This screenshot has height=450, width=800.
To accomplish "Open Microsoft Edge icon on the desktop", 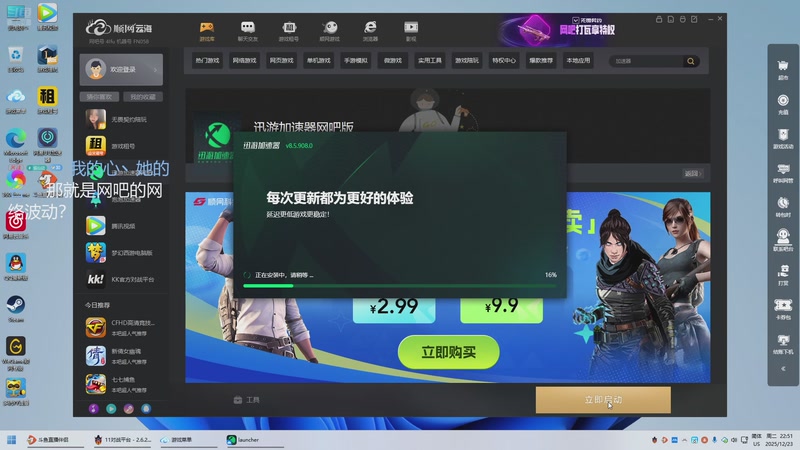I will click(16, 144).
